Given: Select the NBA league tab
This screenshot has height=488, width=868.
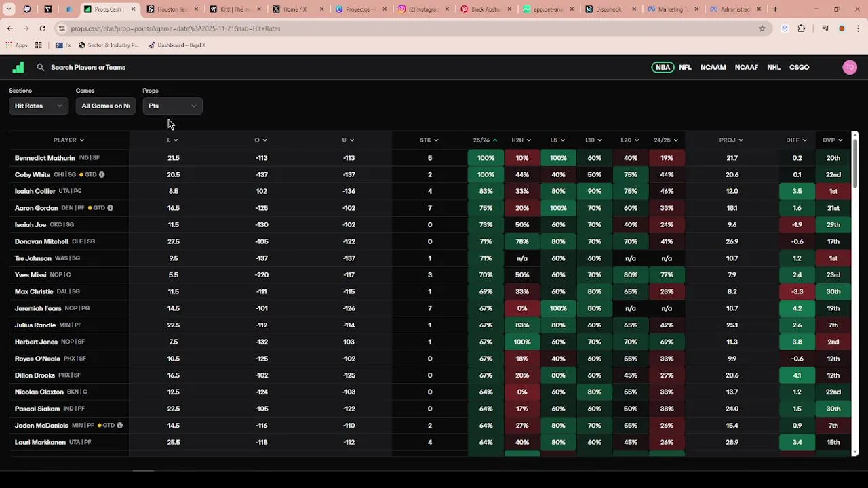Looking at the screenshot, I should 663,67.
